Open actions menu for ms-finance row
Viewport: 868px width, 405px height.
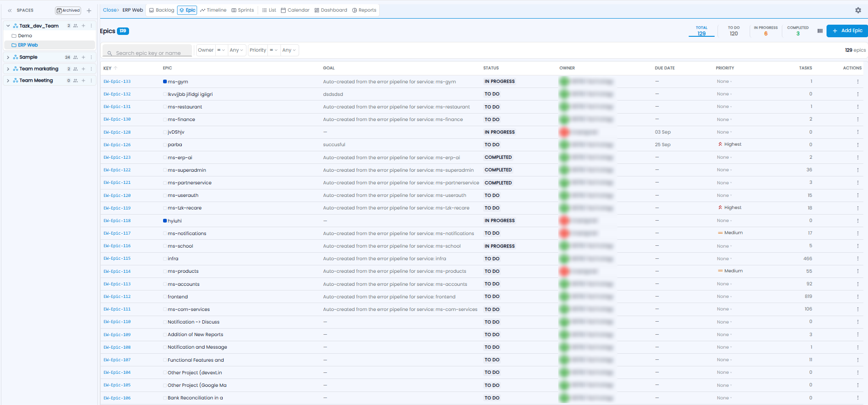858,120
